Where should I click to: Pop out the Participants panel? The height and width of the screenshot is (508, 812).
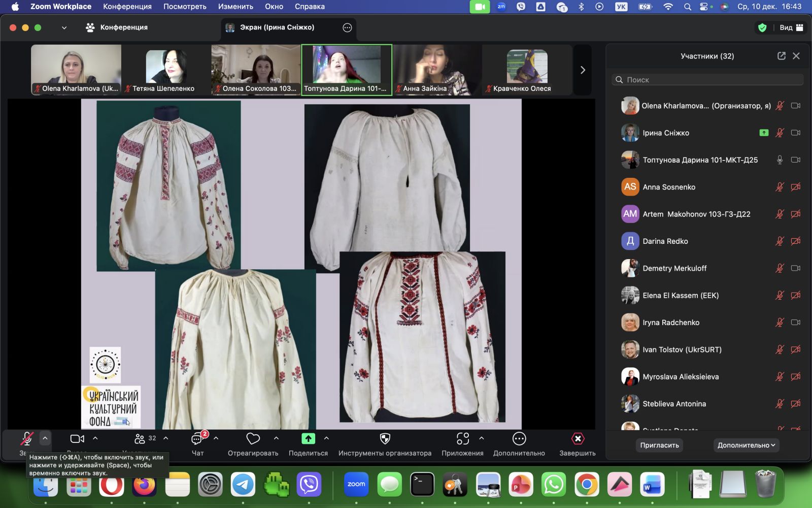click(782, 56)
